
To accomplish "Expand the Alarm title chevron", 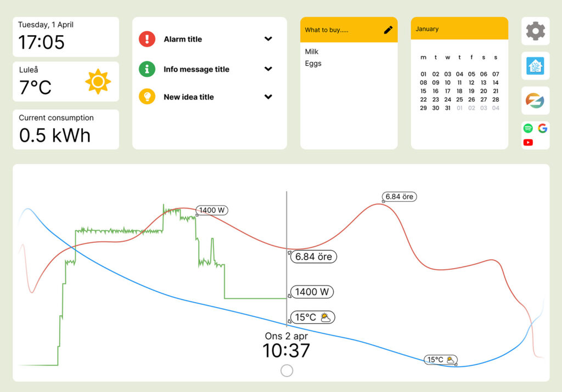I will pyautogui.click(x=268, y=39).
